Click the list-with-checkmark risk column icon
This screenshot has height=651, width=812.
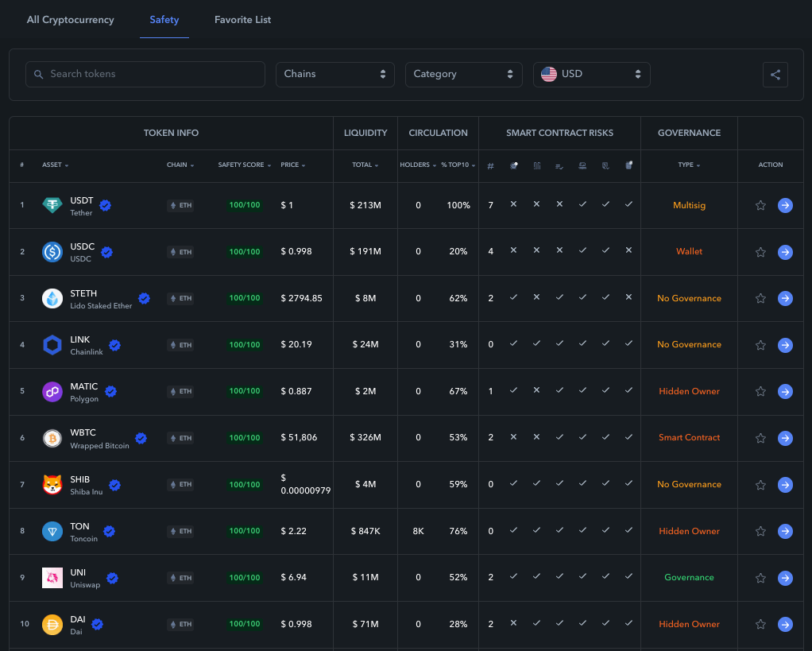[559, 166]
